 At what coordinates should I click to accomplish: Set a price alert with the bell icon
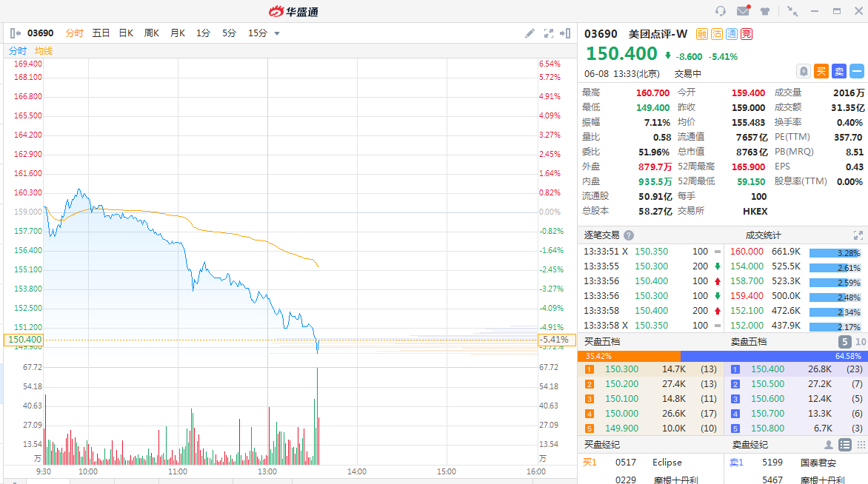[x=804, y=71]
